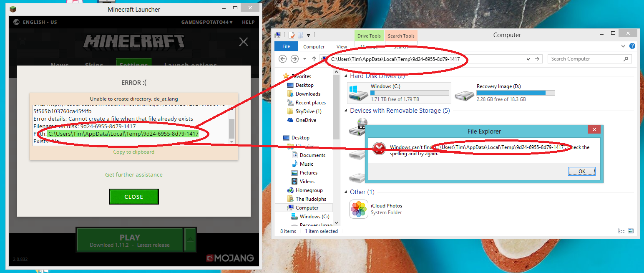Open the address bar history dropdown

point(528,59)
